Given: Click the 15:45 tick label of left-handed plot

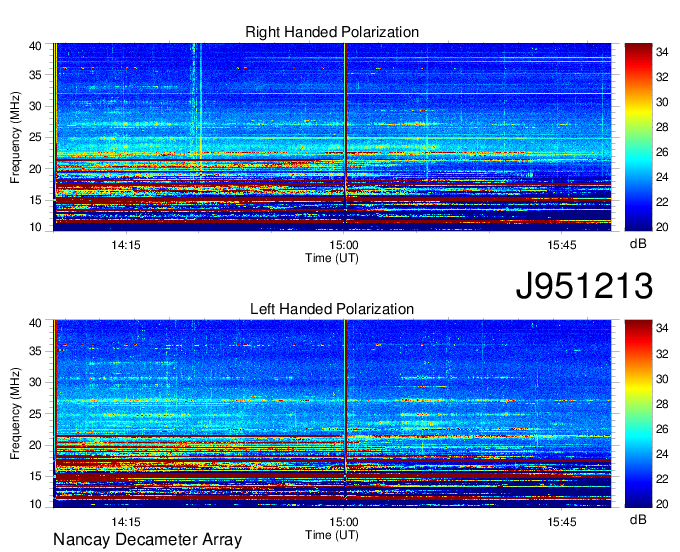Looking at the screenshot, I should click(562, 522).
